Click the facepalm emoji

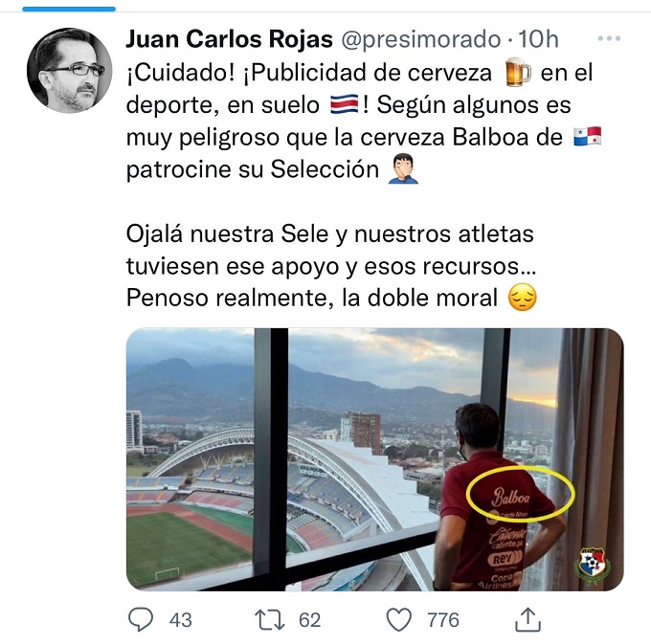403,168
